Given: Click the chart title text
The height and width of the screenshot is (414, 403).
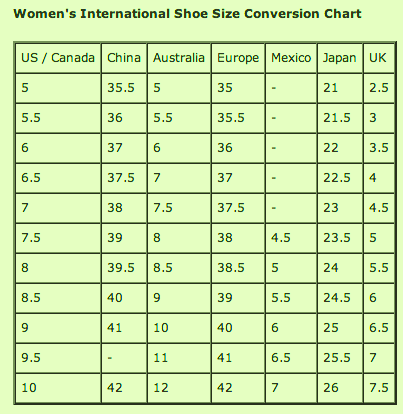Looking at the screenshot, I should (187, 14).
